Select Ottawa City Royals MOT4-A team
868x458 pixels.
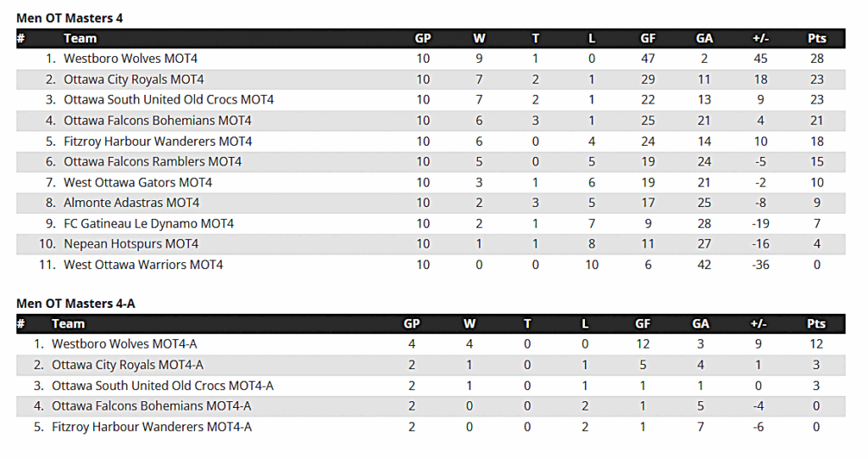click(x=127, y=365)
